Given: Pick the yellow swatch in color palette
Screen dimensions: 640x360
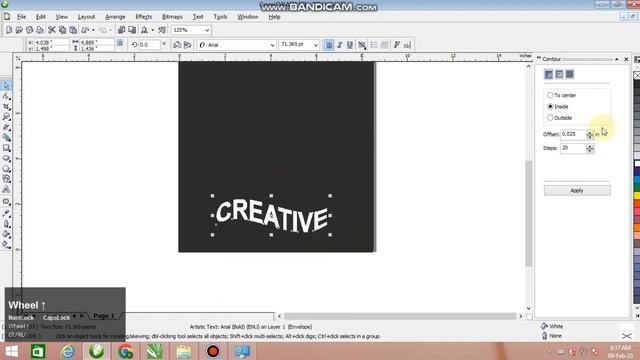Looking at the screenshot, I should (x=637, y=195).
